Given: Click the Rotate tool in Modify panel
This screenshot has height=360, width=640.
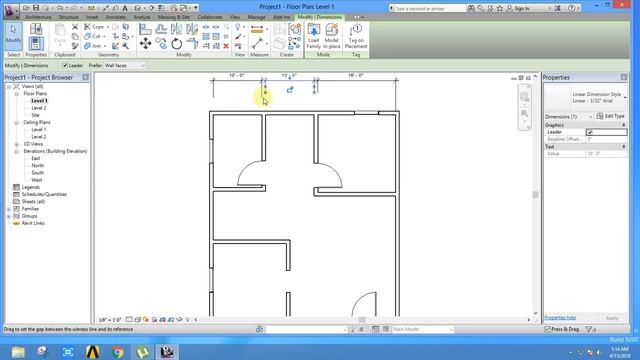Looking at the screenshot, I should [x=176, y=43].
